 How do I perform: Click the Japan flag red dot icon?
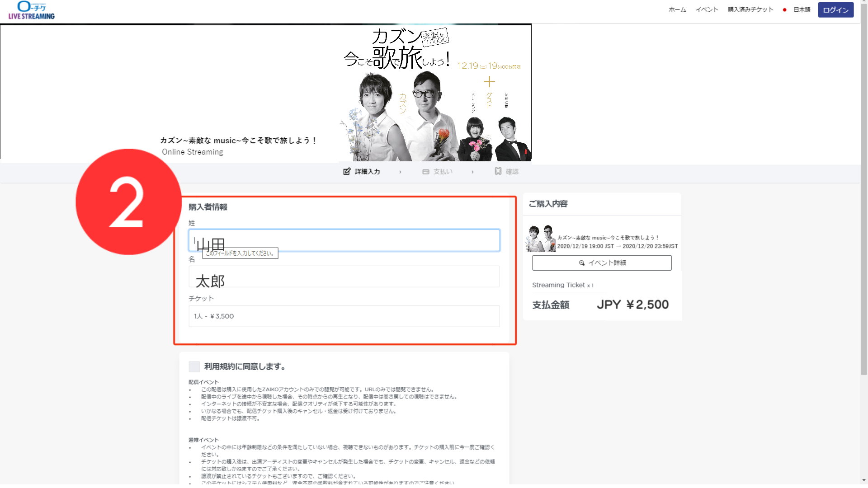[x=784, y=10]
